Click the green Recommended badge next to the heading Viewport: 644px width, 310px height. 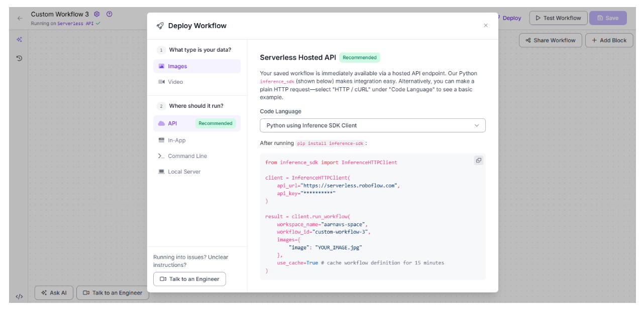(360, 57)
